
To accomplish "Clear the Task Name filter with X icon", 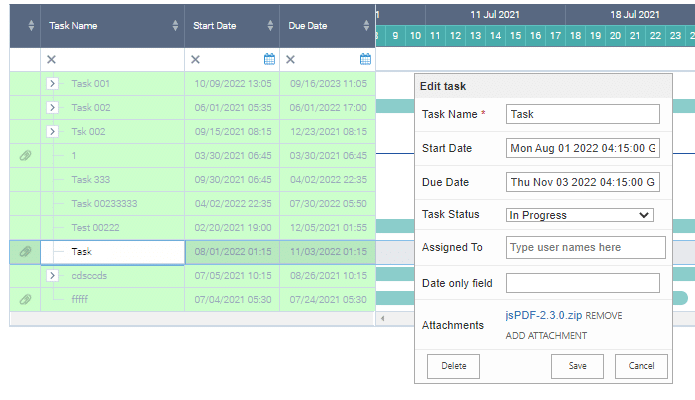I will coord(51,59).
